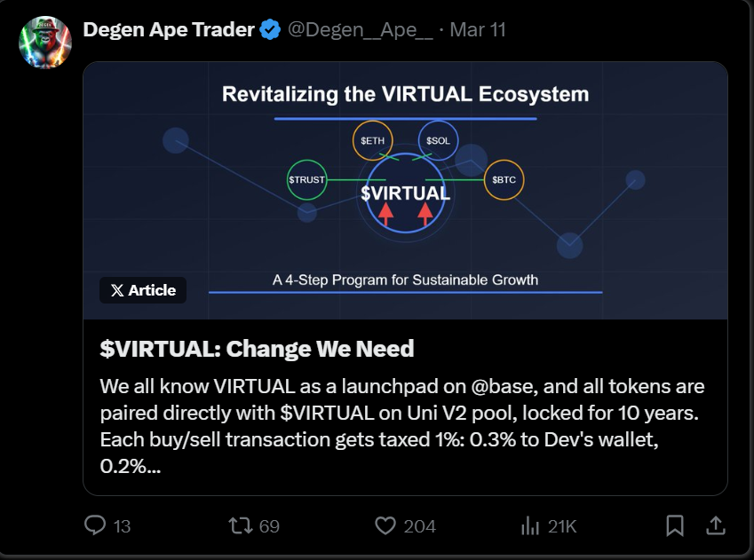754x560 pixels.
Task: Click the $ETH token circle
Action: 371,140
